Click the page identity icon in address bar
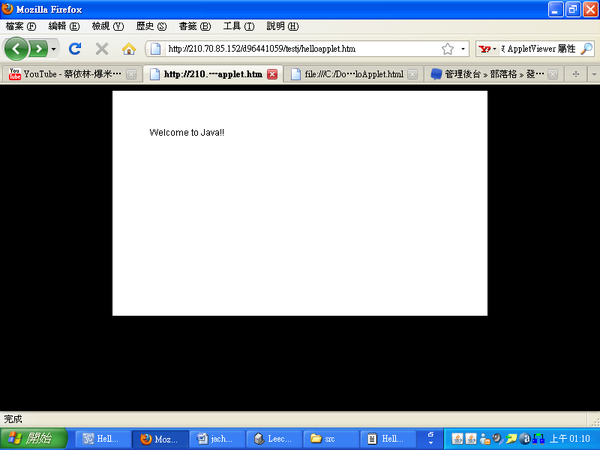 click(x=155, y=49)
